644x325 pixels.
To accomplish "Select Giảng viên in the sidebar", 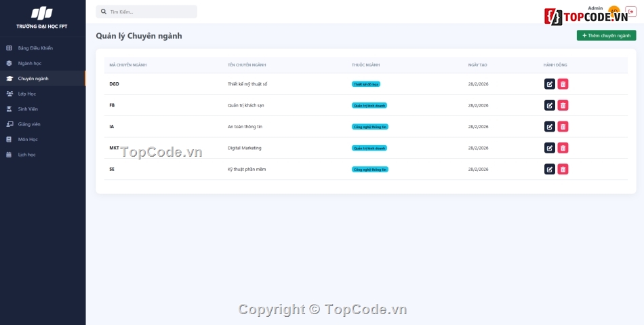I will [29, 124].
